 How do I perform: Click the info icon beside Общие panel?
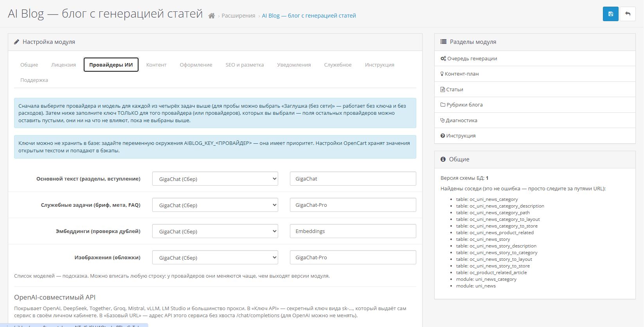(x=443, y=159)
